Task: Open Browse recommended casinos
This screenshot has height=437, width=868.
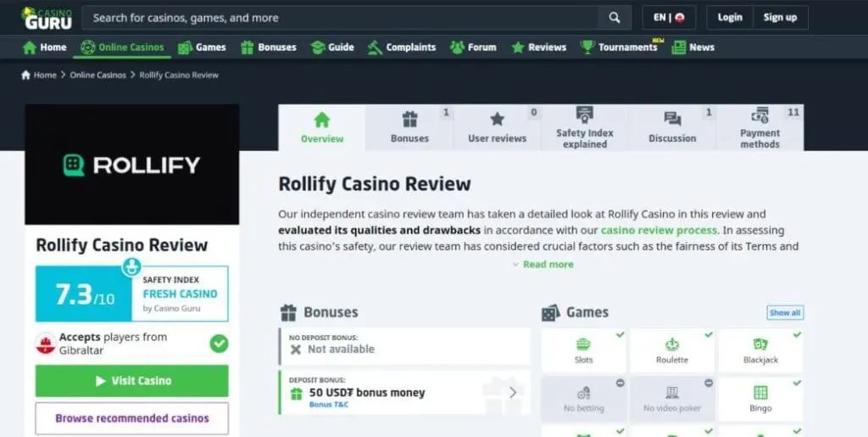Action: [x=131, y=418]
